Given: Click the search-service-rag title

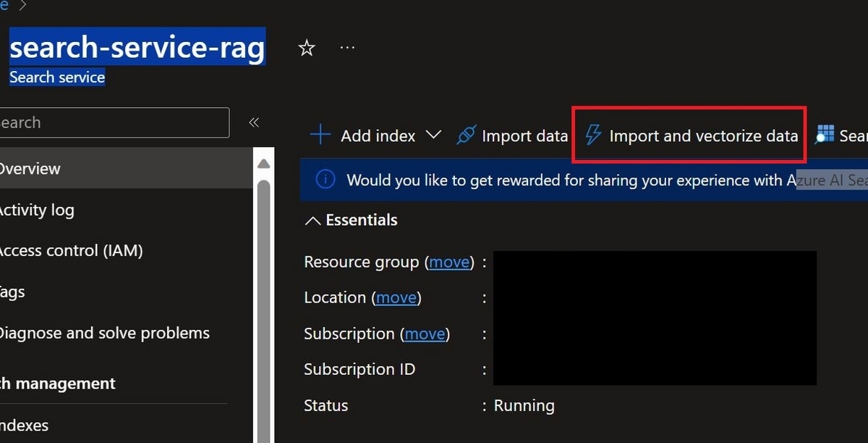Looking at the screenshot, I should pos(137,48).
